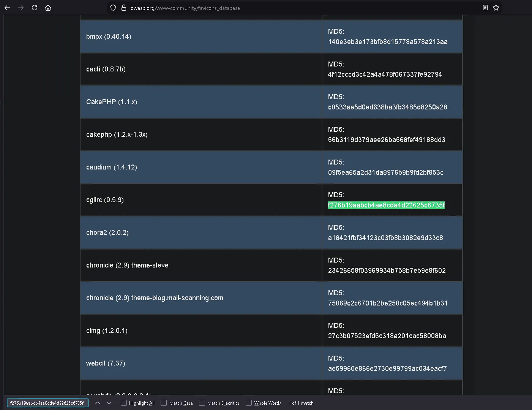Click the forward navigation arrow
The height and width of the screenshot is (410, 532).
pos(21,8)
